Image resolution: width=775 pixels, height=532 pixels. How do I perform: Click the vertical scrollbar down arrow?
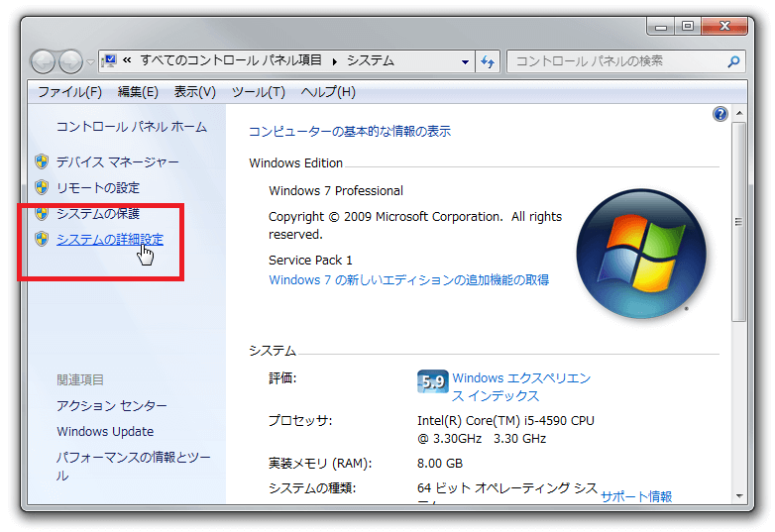click(x=737, y=495)
